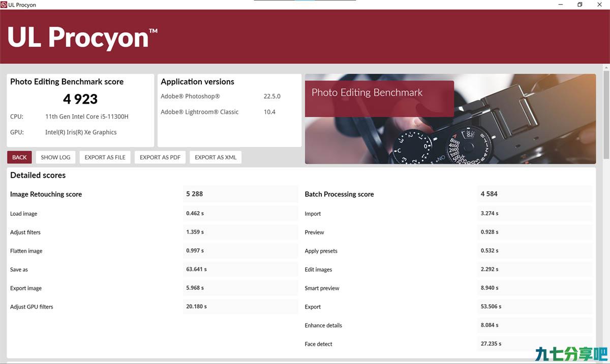Click the Preview time 0.928 s
The image size is (610, 364).
tap(490, 232)
